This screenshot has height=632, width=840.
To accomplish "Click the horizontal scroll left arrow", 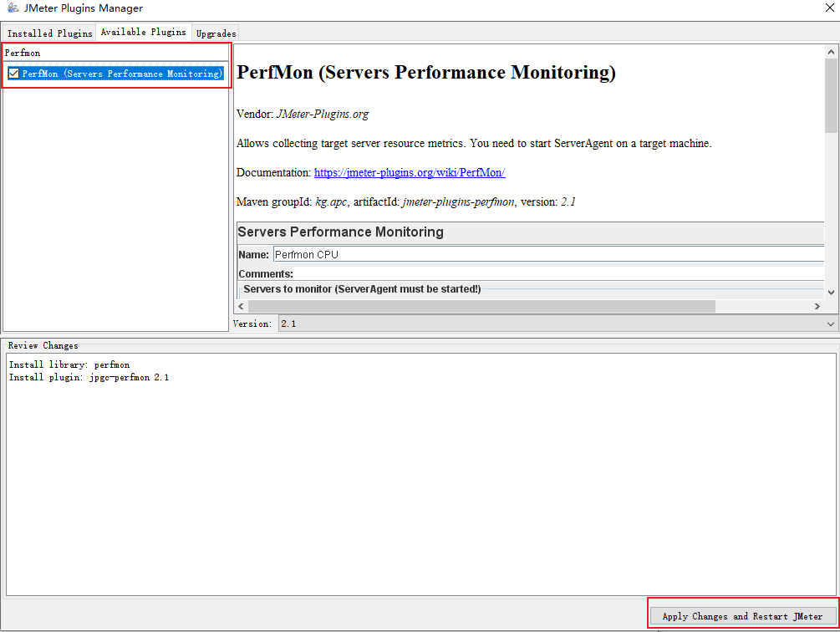I will pyautogui.click(x=241, y=306).
